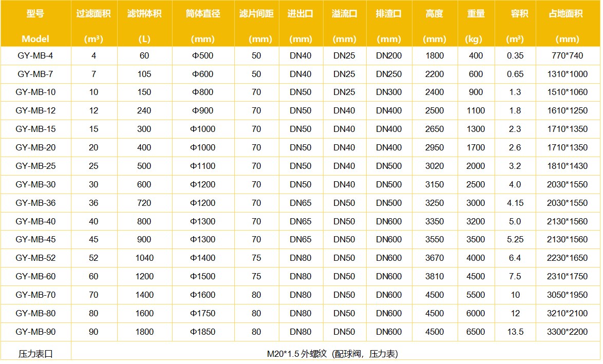Select the Φ500 diameter cell
This screenshot has width=603, height=364.
(x=203, y=55)
